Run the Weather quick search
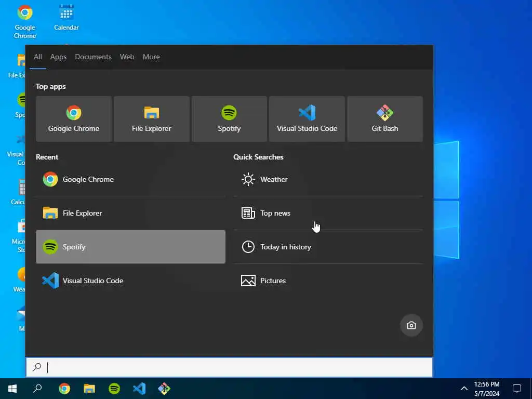The image size is (532, 399). coord(328,179)
